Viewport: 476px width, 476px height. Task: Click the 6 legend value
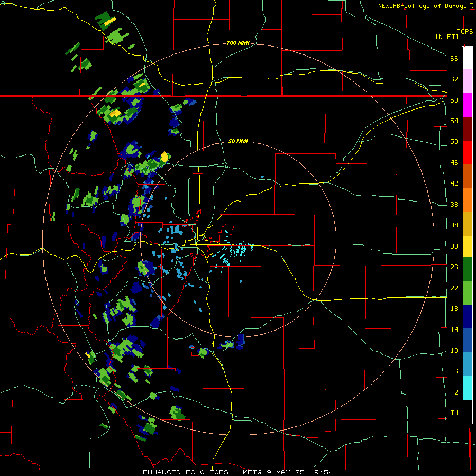tap(456, 371)
